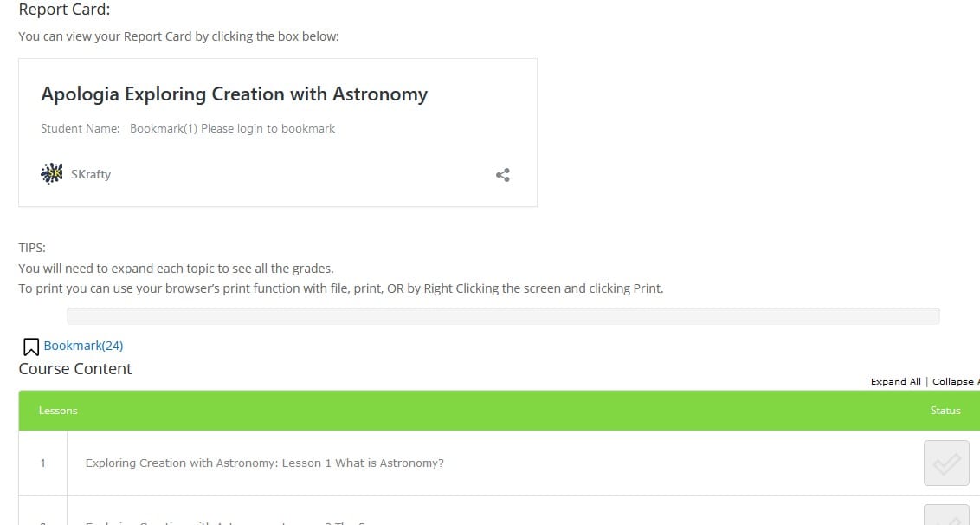This screenshot has width=980, height=525.
Task: Click the Report Card heading
Action: [64, 10]
